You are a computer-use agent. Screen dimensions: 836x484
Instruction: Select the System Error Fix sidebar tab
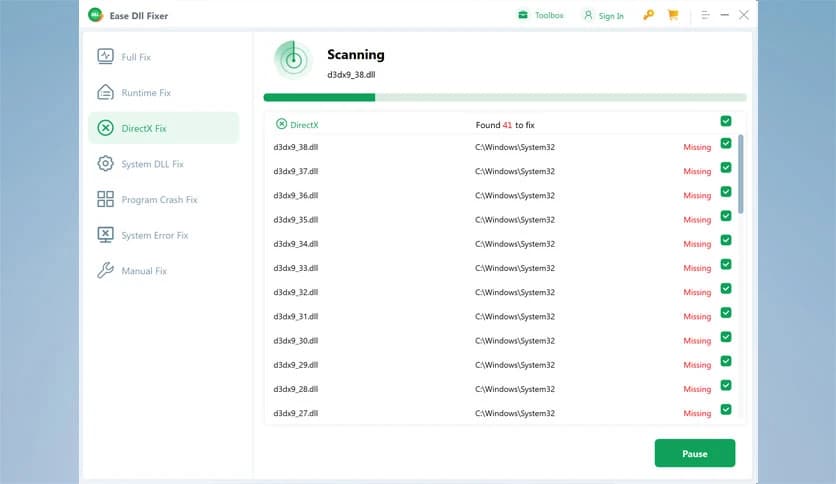tap(164, 235)
